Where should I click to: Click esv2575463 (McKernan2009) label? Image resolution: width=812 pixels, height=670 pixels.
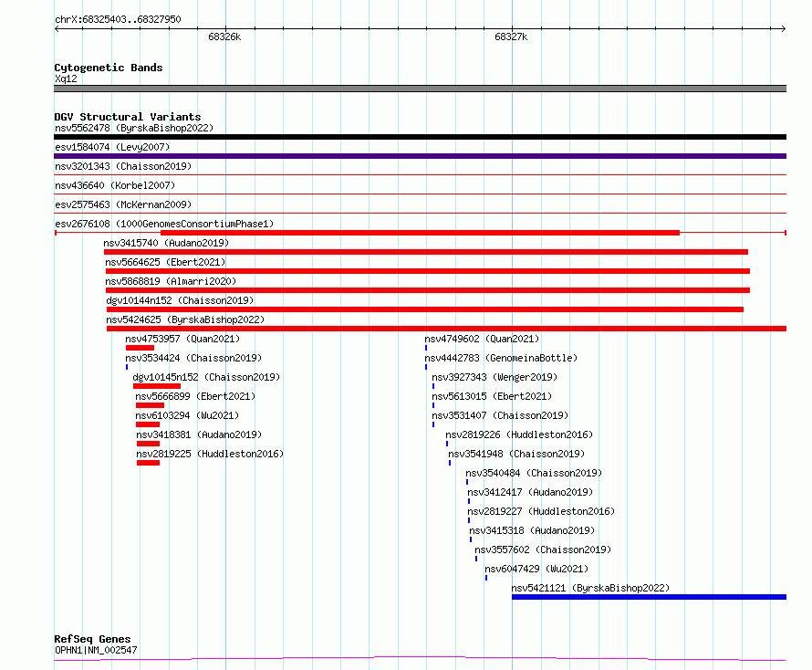pyautogui.click(x=123, y=204)
